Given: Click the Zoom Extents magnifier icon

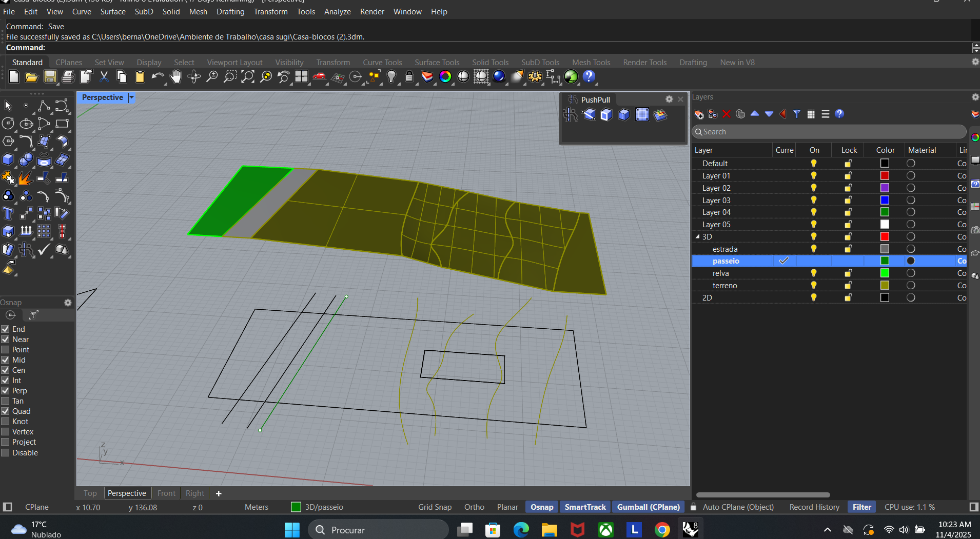Looking at the screenshot, I should coord(247,77).
